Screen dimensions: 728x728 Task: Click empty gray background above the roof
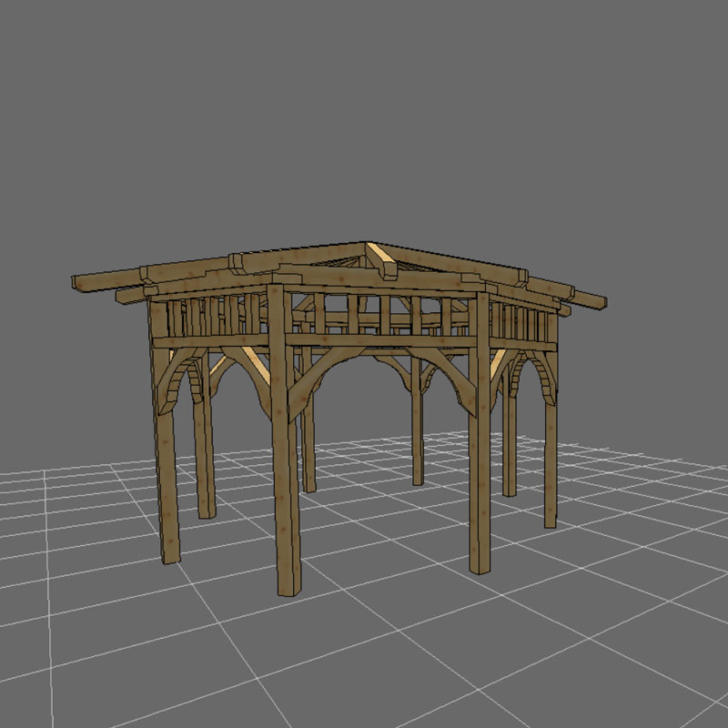[x=364, y=109]
